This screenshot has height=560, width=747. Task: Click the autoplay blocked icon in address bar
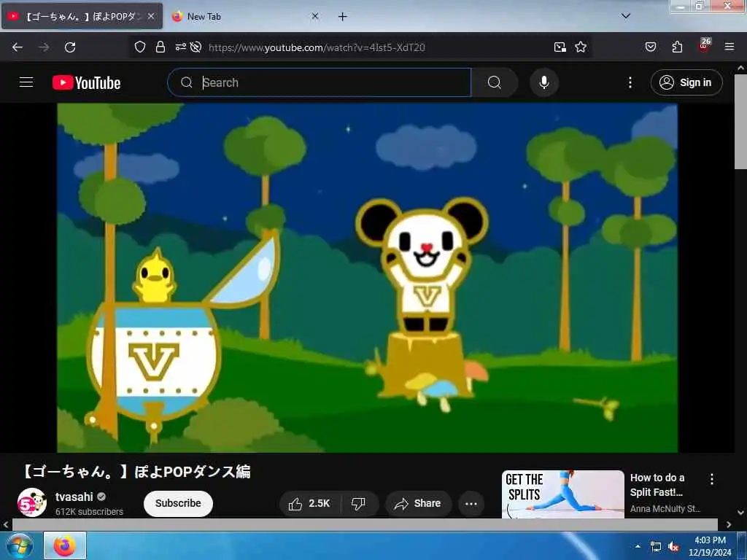click(196, 47)
